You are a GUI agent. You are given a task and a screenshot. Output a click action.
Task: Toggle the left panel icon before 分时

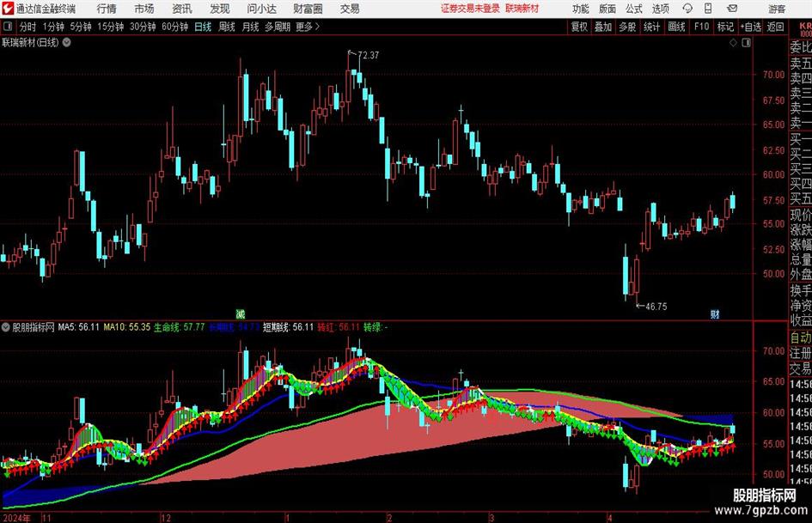pyautogui.click(x=7, y=27)
